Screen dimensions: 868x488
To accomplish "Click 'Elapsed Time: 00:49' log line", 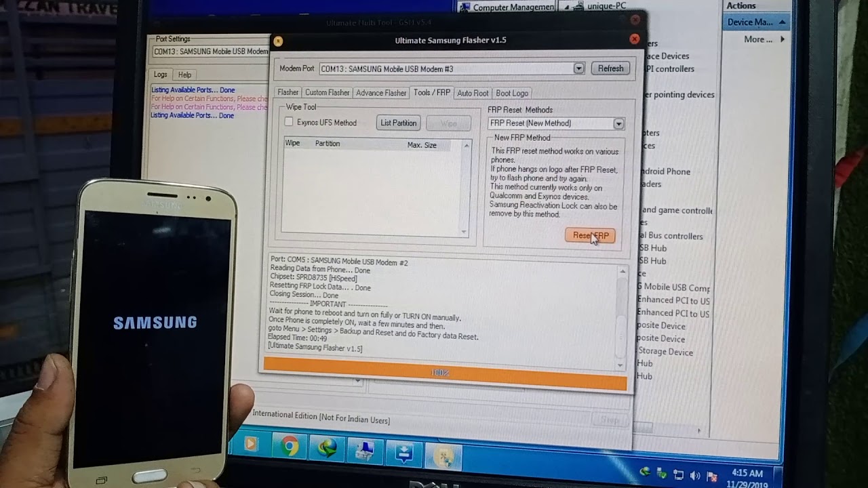I will 297,338.
